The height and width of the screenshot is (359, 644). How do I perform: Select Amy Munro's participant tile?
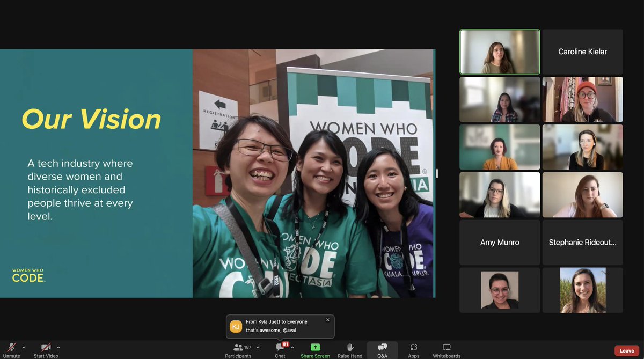coord(500,243)
